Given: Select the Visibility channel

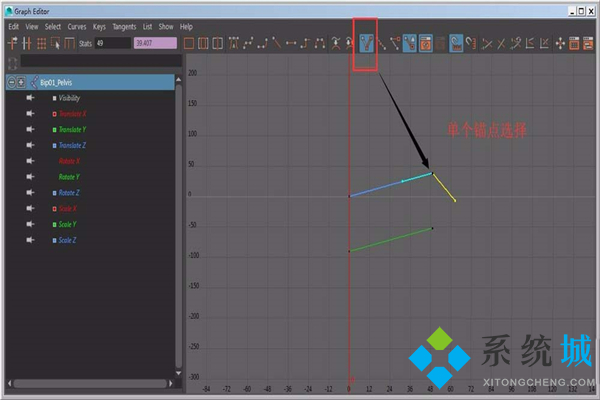Looking at the screenshot, I should tap(69, 98).
